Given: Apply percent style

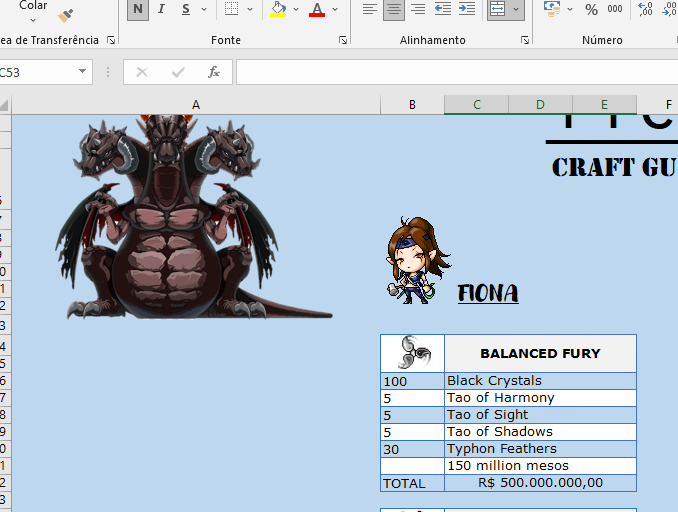Looking at the screenshot, I should (x=591, y=9).
